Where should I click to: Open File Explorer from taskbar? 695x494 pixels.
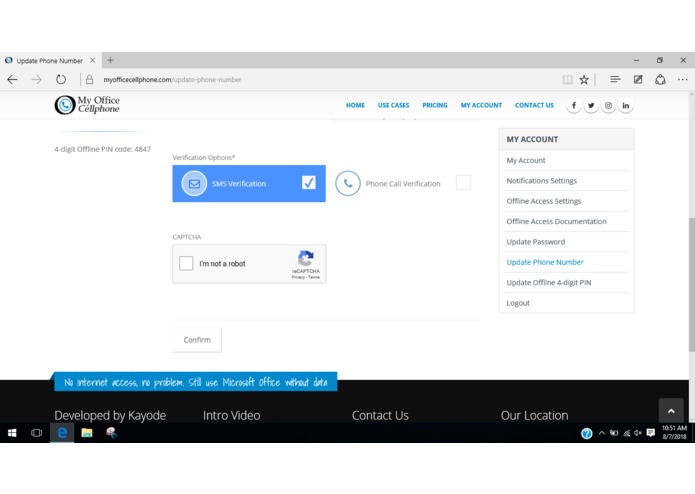tap(87, 433)
